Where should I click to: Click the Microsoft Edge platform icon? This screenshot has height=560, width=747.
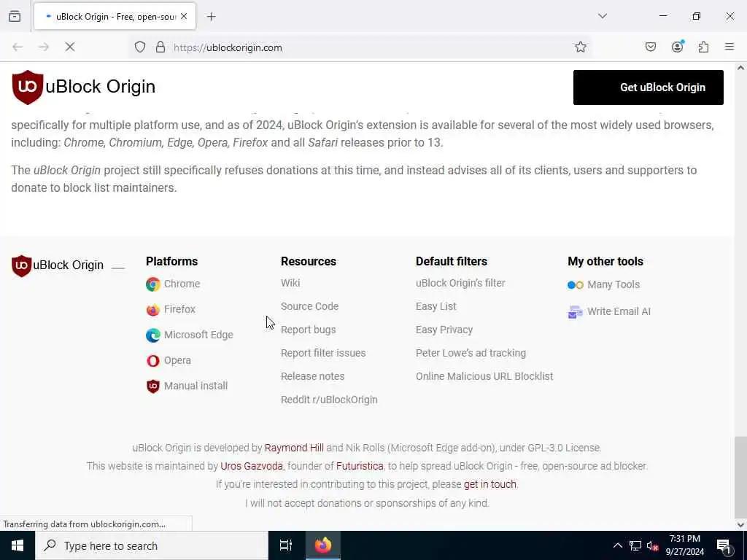click(153, 335)
